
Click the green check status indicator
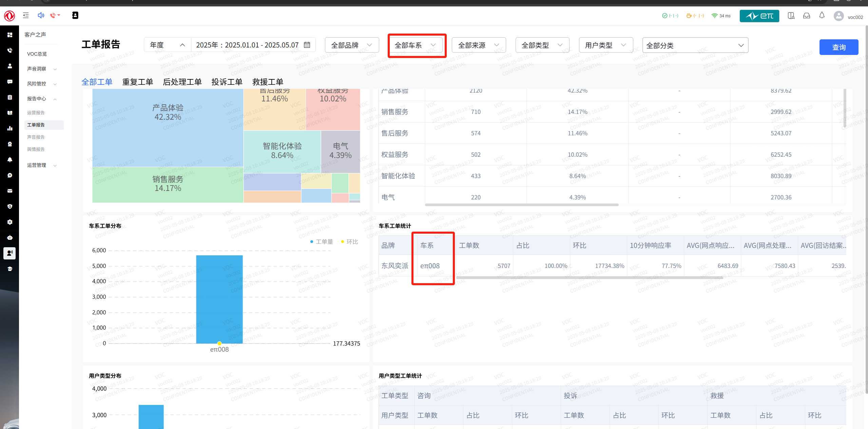(670, 16)
